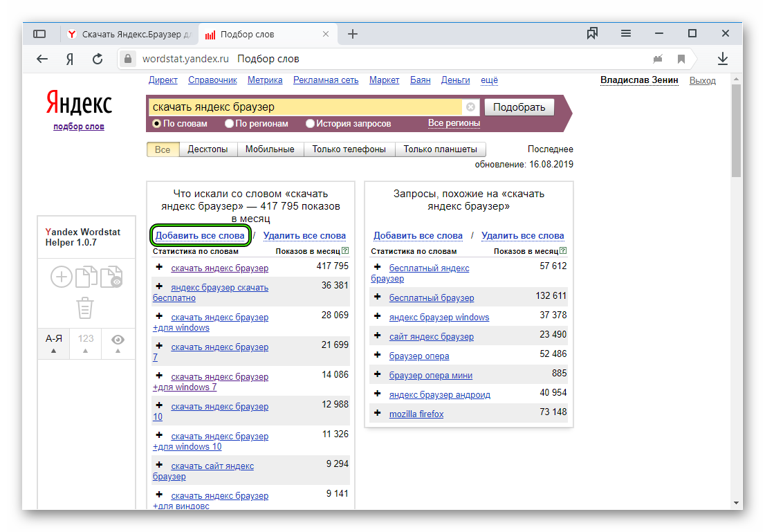This screenshot has width=765, height=532.
Task: Click the trash icon to clear Helper list
Action: pos(85,307)
